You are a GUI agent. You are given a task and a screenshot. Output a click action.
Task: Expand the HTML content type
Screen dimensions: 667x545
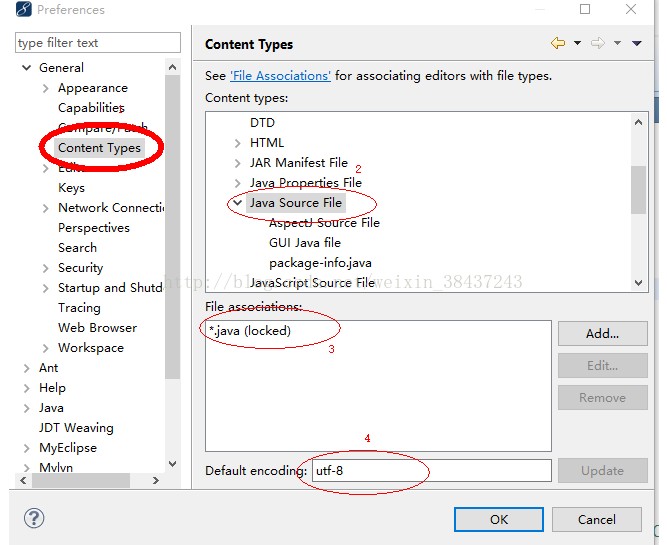237,143
